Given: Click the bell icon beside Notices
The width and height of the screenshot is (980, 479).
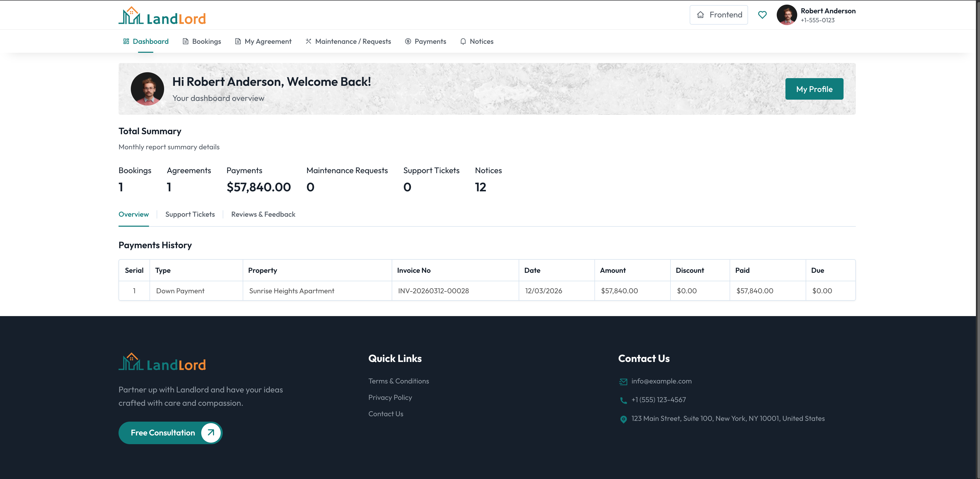Looking at the screenshot, I should [x=463, y=41].
